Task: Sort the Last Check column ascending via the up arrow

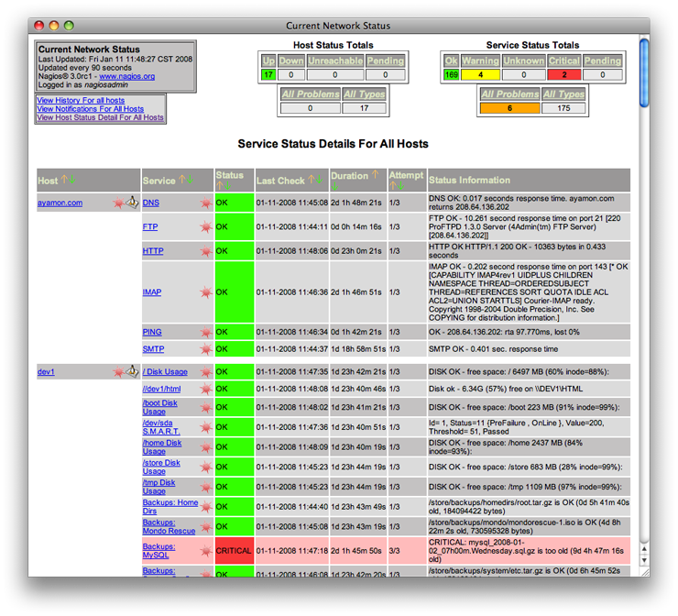Action: click(311, 181)
